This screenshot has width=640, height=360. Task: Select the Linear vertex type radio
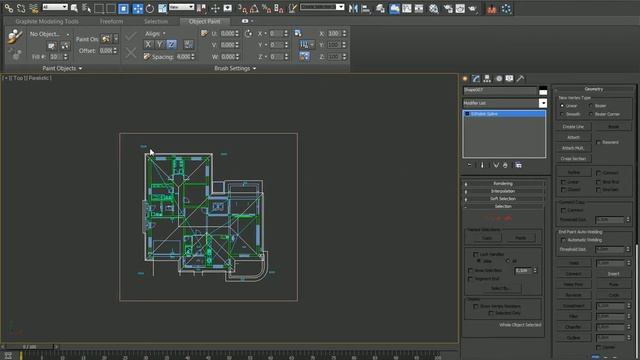click(562, 106)
